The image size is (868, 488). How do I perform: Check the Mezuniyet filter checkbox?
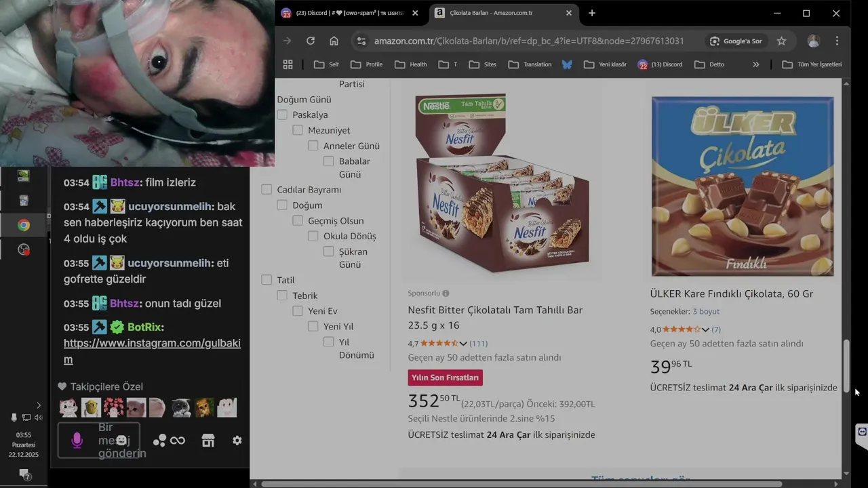(298, 130)
